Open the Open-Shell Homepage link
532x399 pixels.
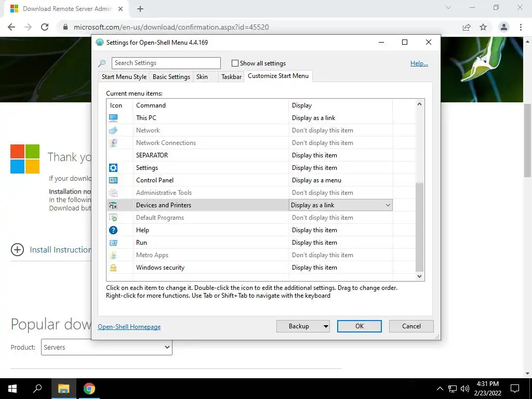coord(129,327)
